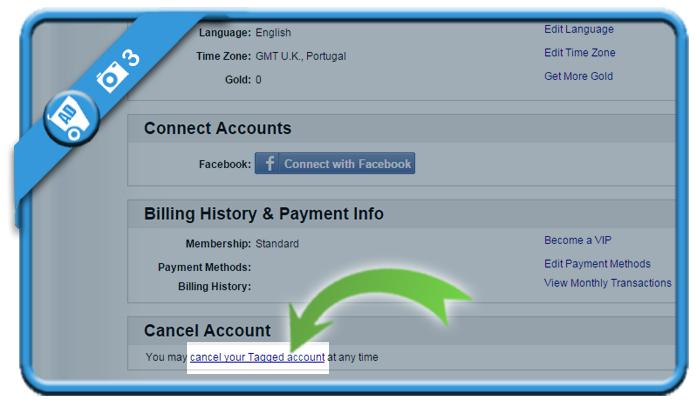The height and width of the screenshot is (407, 700).
Task: Click the Edit Payment Methods link
Action: tap(597, 264)
